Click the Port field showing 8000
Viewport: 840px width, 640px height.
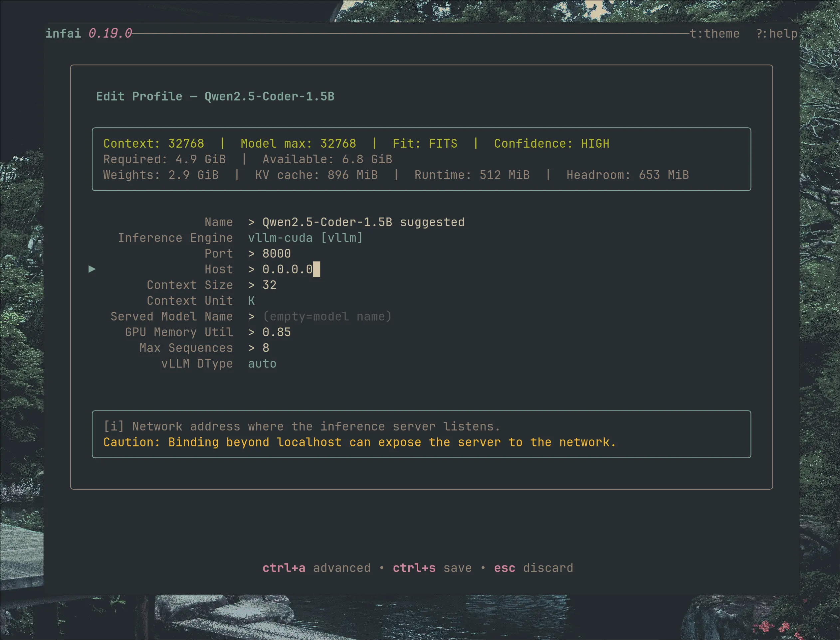coord(277,254)
